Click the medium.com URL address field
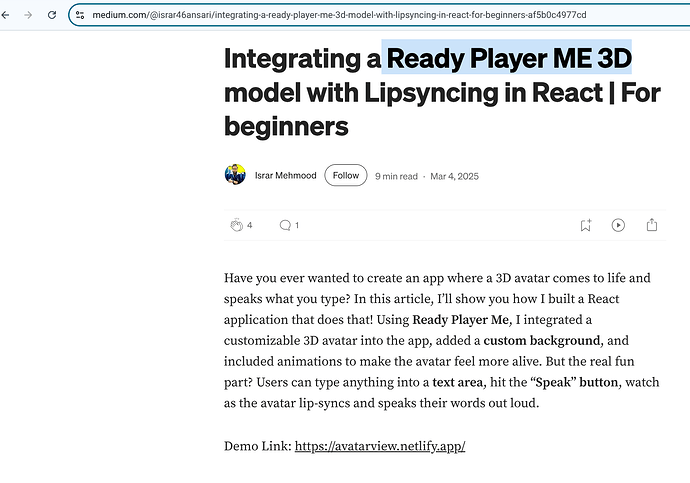 (340, 16)
